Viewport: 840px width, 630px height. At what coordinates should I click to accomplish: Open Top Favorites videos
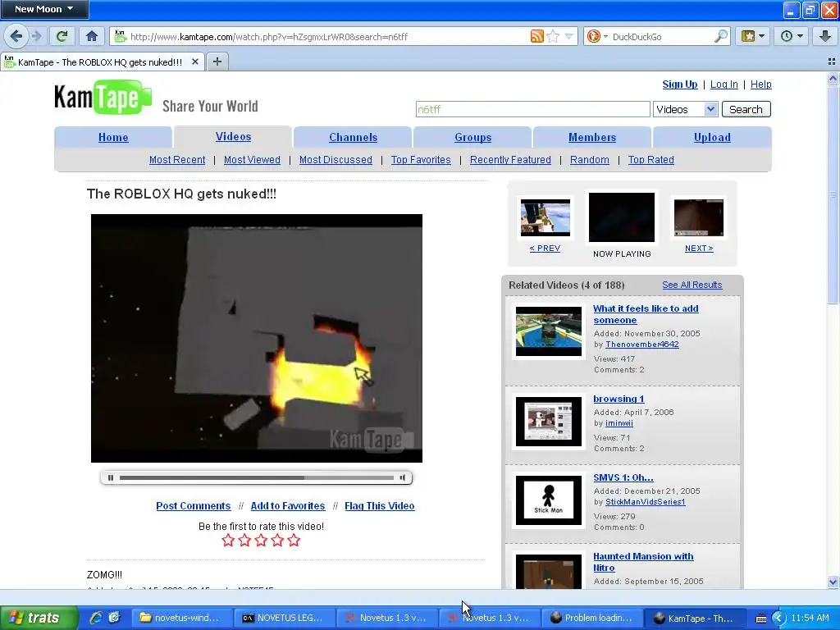click(421, 160)
